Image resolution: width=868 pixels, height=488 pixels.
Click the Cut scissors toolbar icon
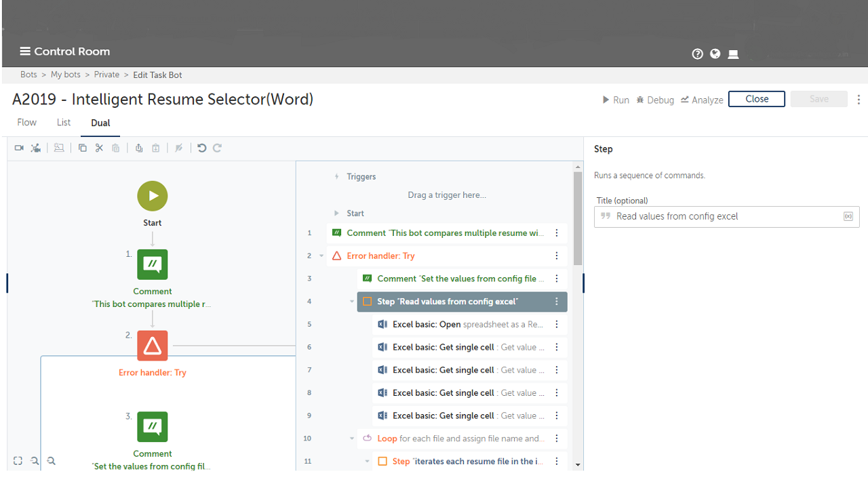coord(99,148)
